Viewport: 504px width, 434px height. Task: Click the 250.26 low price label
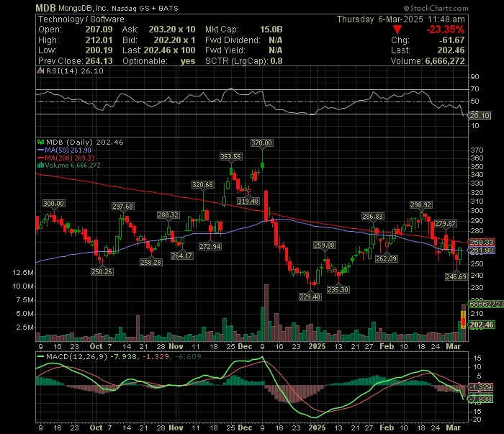coord(102,272)
